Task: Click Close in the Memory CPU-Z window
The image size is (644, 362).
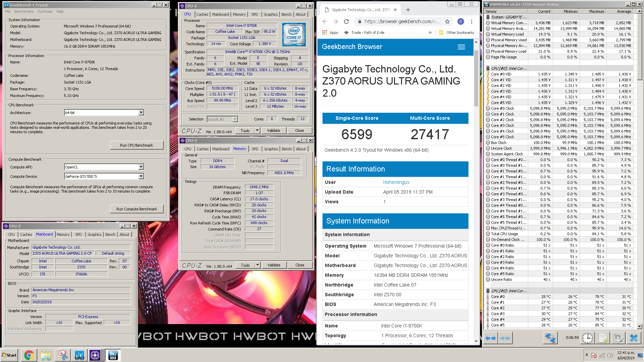Action: pos(300,265)
